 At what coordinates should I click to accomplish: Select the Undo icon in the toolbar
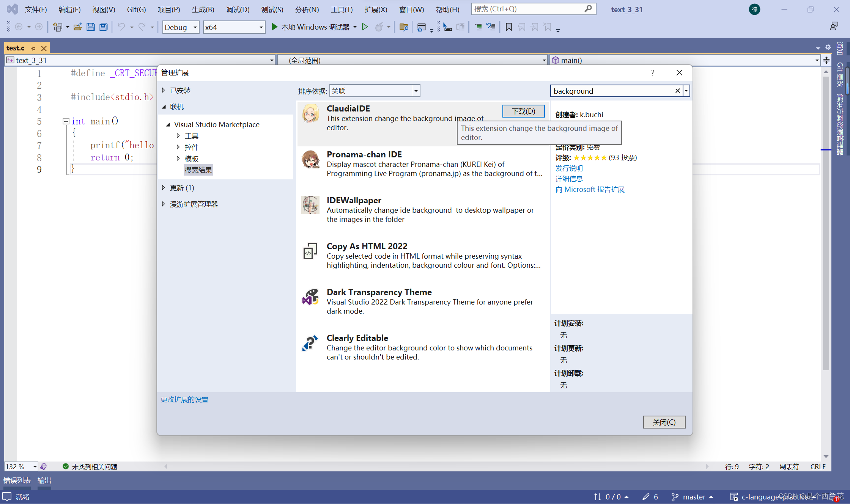point(121,27)
